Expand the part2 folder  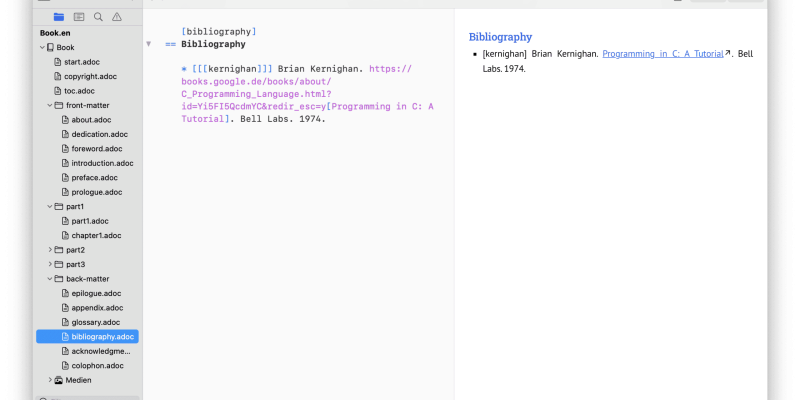tap(50, 250)
